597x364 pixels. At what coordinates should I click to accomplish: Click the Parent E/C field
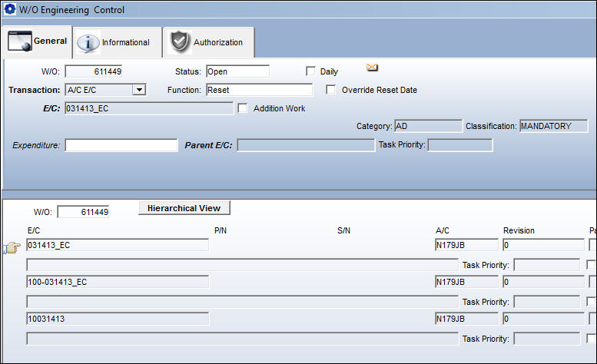tap(306, 145)
